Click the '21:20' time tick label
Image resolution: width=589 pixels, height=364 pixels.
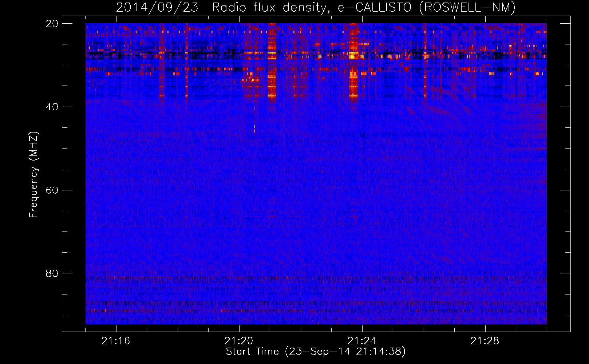pos(239,341)
